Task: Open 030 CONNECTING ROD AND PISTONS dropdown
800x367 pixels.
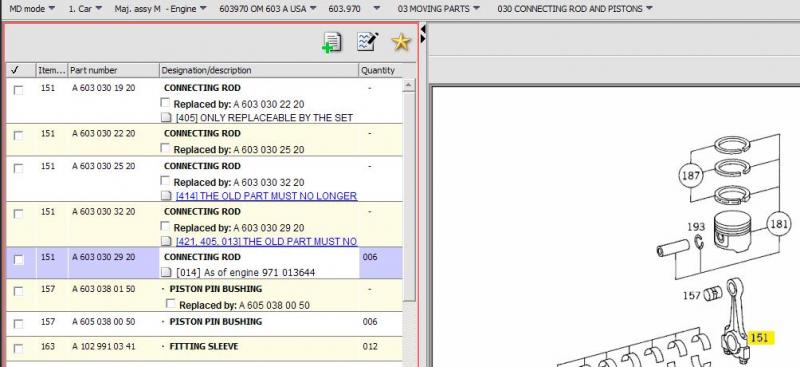Action: (575, 9)
